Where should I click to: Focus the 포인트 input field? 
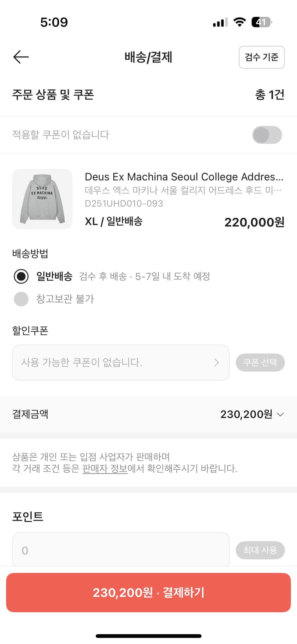(x=121, y=550)
